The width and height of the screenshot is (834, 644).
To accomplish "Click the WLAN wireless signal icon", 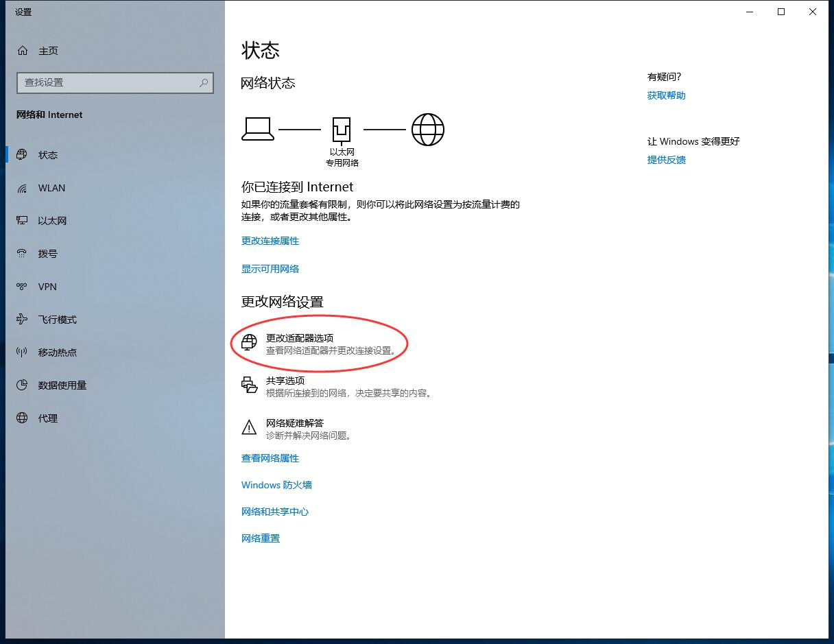I will [x=23, y=188].
